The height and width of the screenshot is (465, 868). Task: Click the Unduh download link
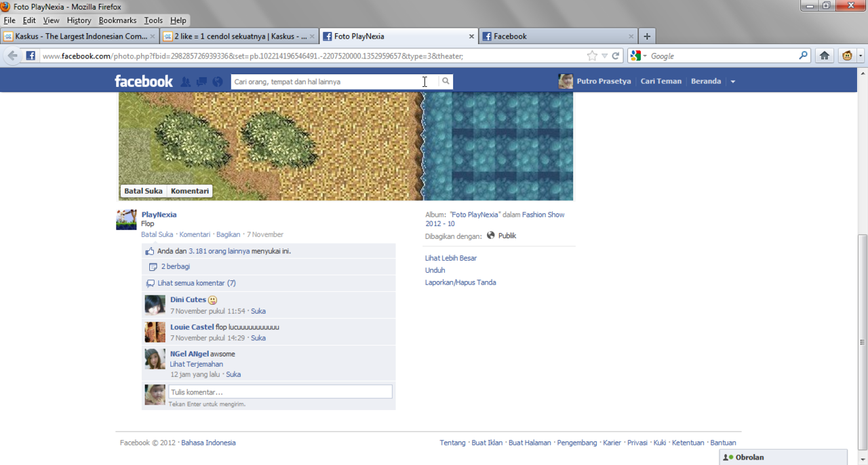(x=435, y=270)
